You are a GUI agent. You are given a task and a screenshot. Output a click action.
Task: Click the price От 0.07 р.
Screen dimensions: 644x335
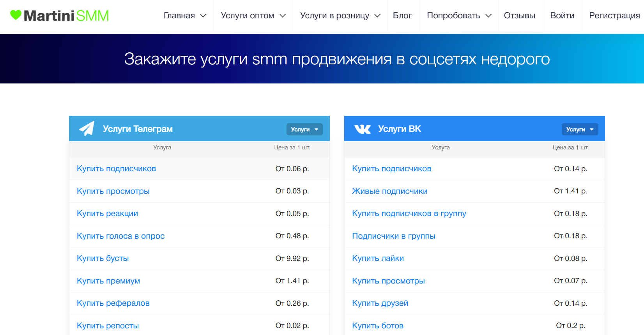click(x=571, y=281)
